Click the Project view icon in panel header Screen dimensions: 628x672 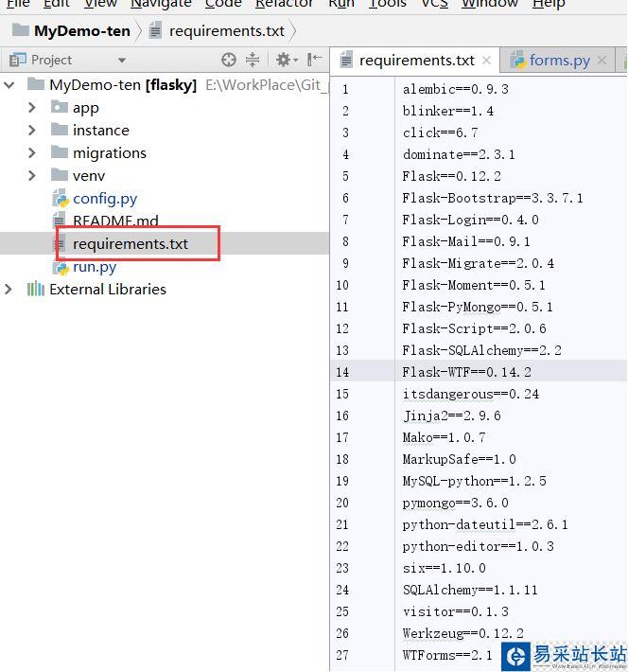(18, 60)
